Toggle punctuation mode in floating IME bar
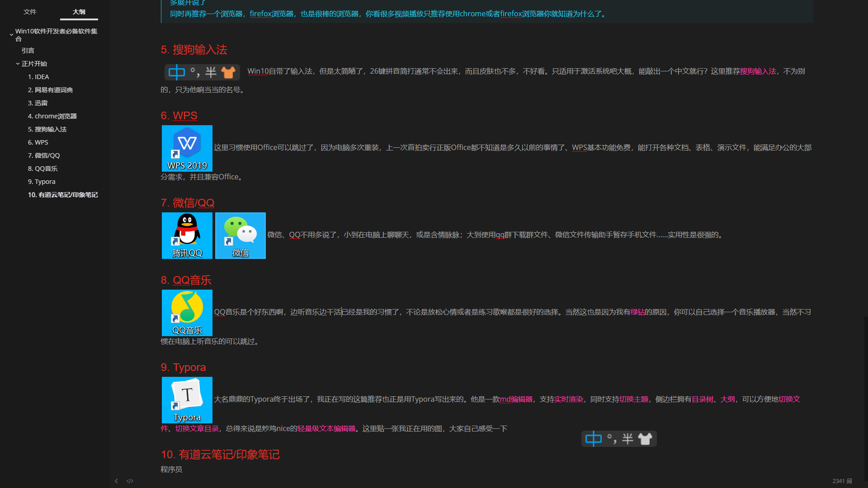 tap(612, 439)
